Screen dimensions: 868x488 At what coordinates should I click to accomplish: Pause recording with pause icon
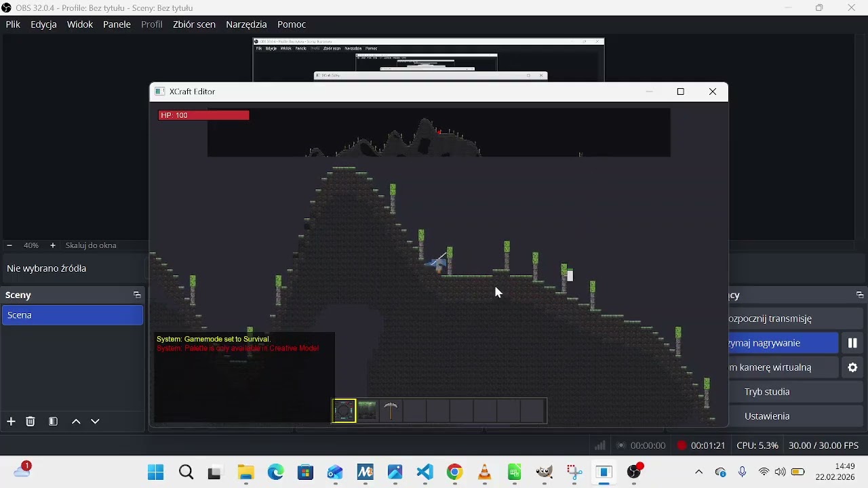852,343
